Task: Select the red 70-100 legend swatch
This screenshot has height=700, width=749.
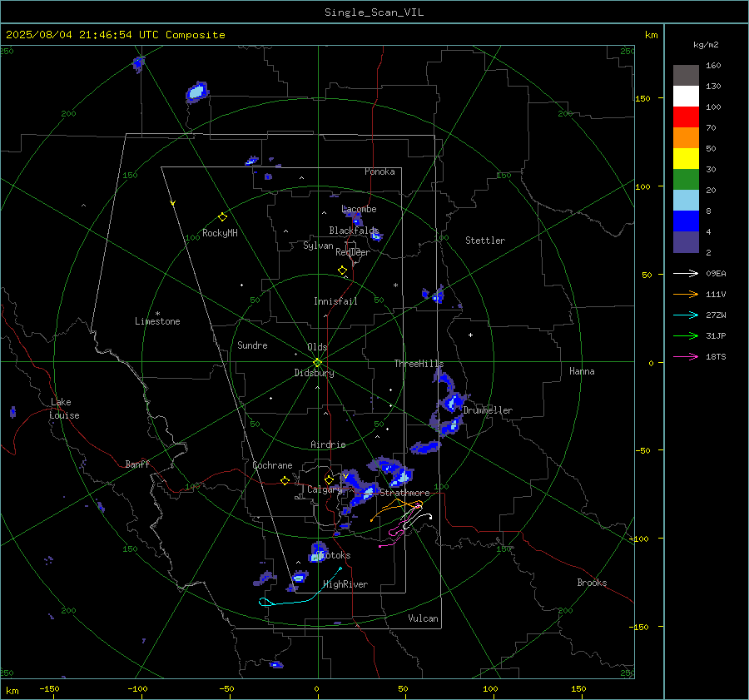Action: 686,117
